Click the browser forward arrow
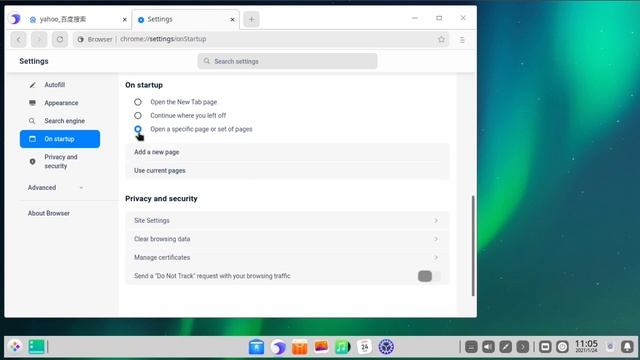 [39, 40]
